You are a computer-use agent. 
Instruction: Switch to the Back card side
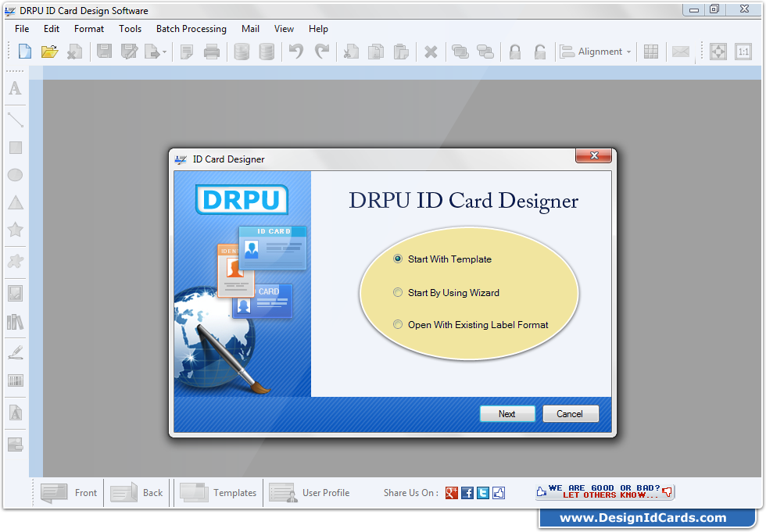[x=136, y=493]
